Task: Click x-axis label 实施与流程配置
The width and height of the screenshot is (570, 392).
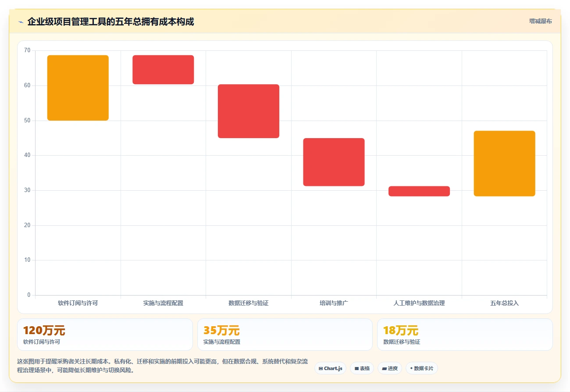Action: [x=163, y=303]
